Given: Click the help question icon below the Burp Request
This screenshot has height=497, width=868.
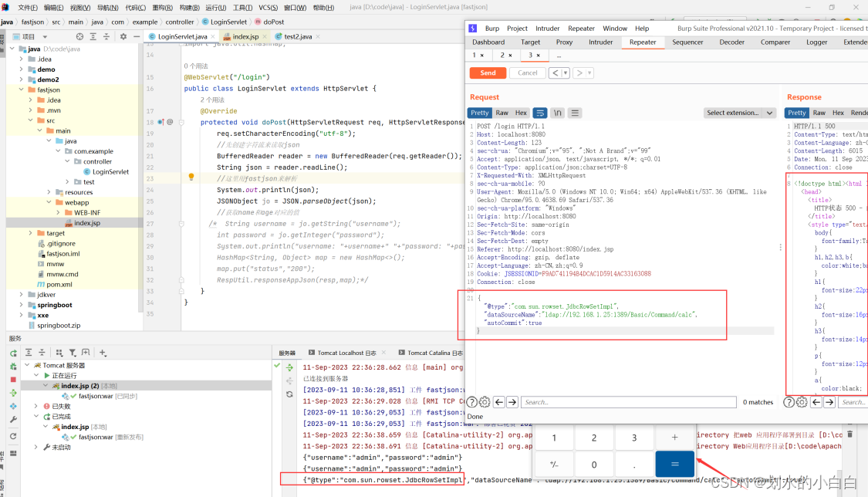Looking at the screenshot, I should [471, 402].
